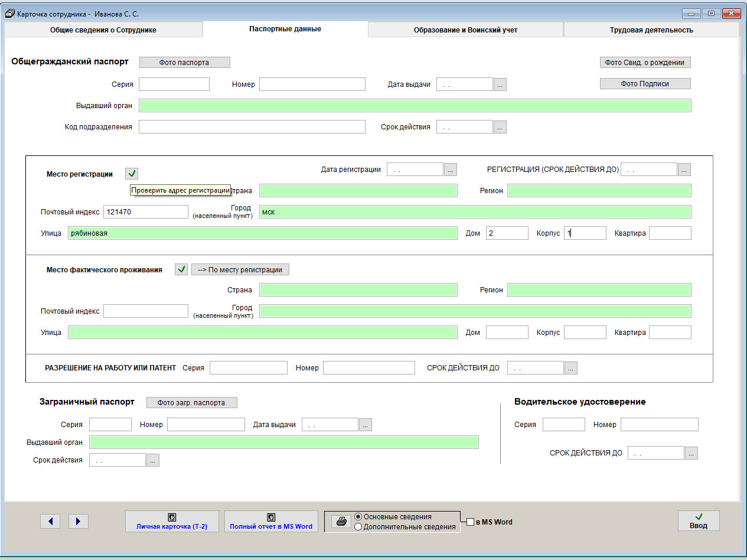The width and height of the screenshot is (747, 560).
Task: Click actual residence Дом field
Action: 507,333
